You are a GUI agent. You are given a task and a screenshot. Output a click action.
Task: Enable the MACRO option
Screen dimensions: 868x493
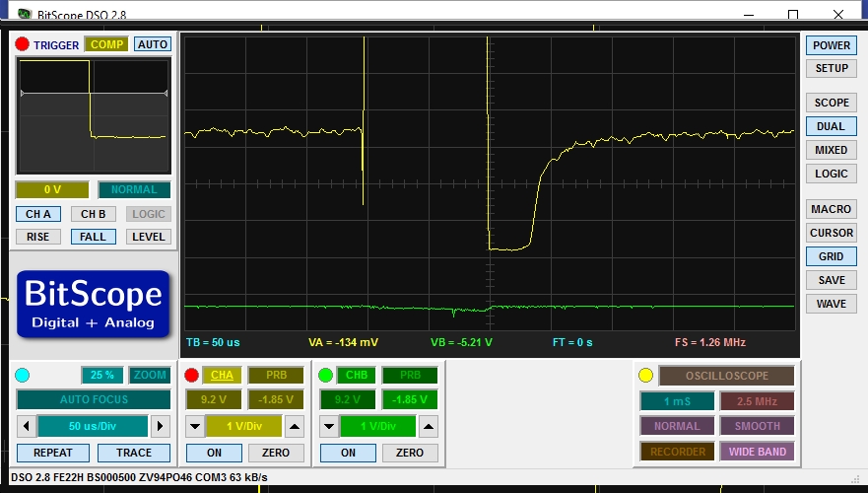pos(832,209)
